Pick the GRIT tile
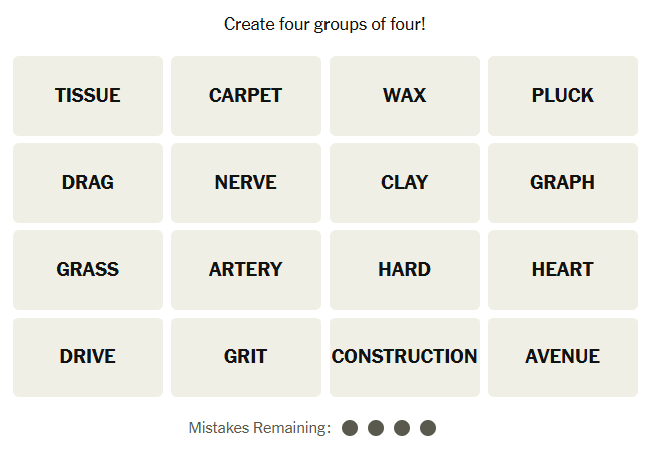 pos(246,357)
